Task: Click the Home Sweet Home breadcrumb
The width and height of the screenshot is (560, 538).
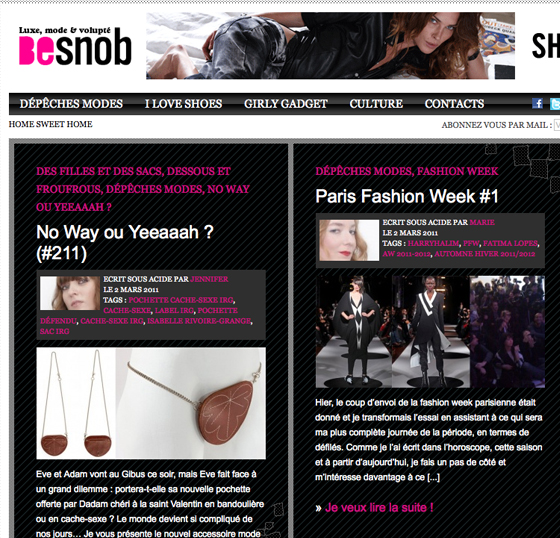Action: [x=50, y=124]
